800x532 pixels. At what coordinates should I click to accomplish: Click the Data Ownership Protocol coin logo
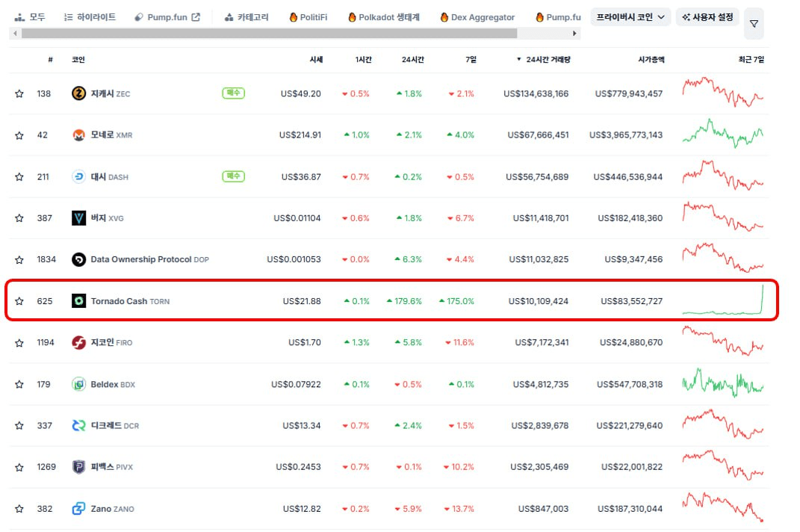coord(78,259)
